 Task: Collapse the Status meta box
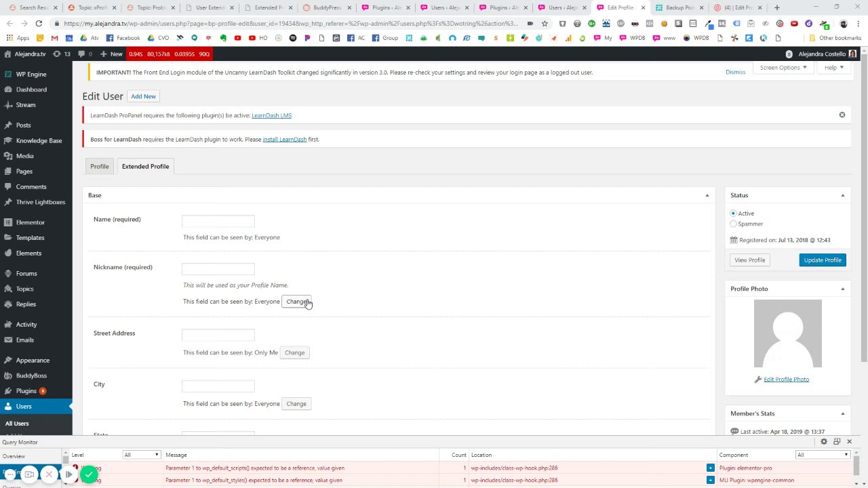click(843, 195)
